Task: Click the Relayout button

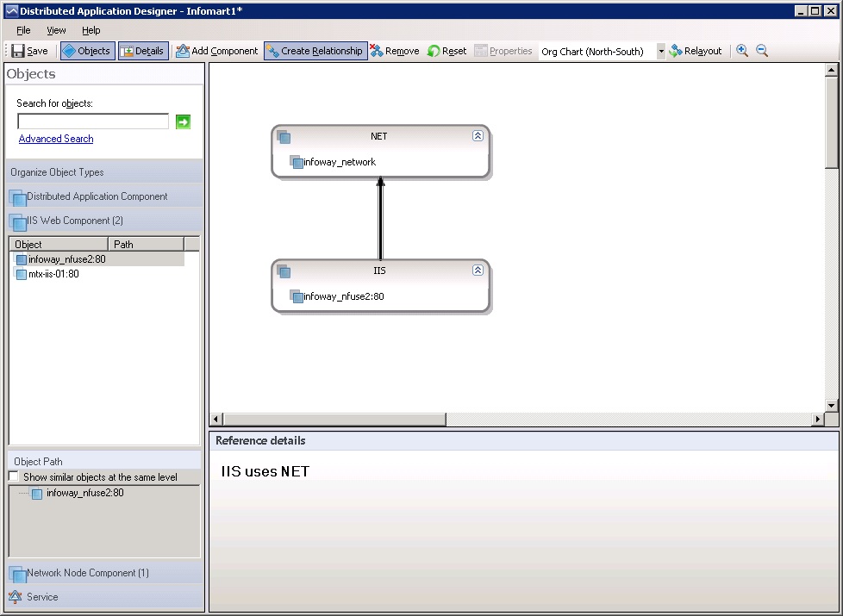Action: tap(695, 51)
